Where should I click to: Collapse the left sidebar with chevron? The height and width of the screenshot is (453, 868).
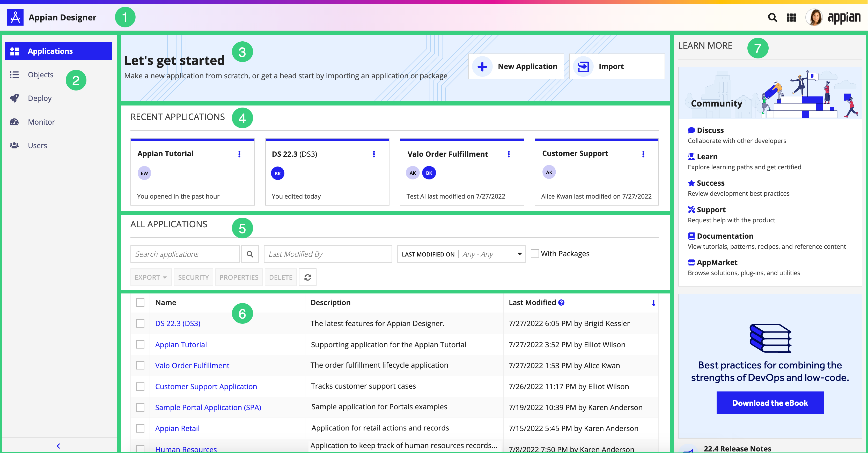58,446
